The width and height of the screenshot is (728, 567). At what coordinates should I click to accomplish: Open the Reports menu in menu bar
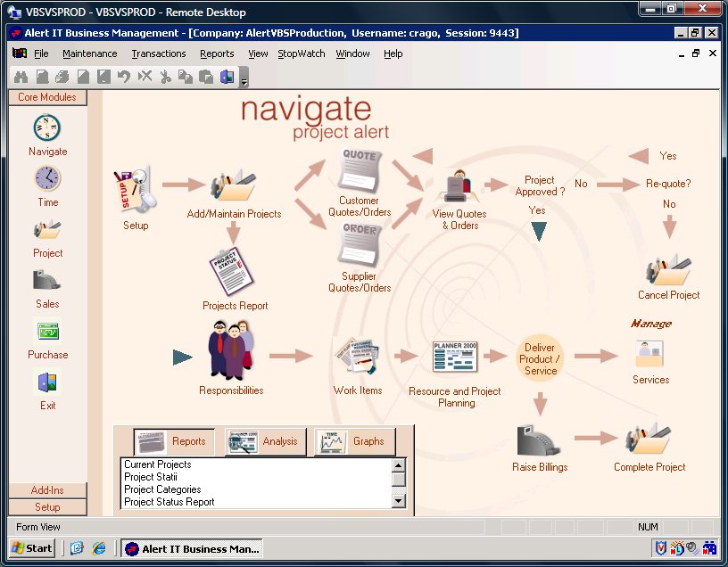217,53
